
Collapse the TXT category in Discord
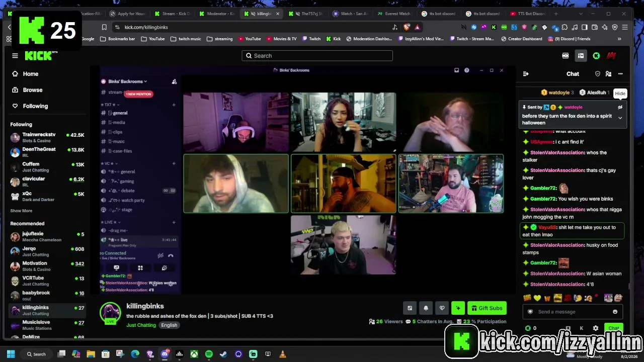pyautogui.click(x=110, y=105)
